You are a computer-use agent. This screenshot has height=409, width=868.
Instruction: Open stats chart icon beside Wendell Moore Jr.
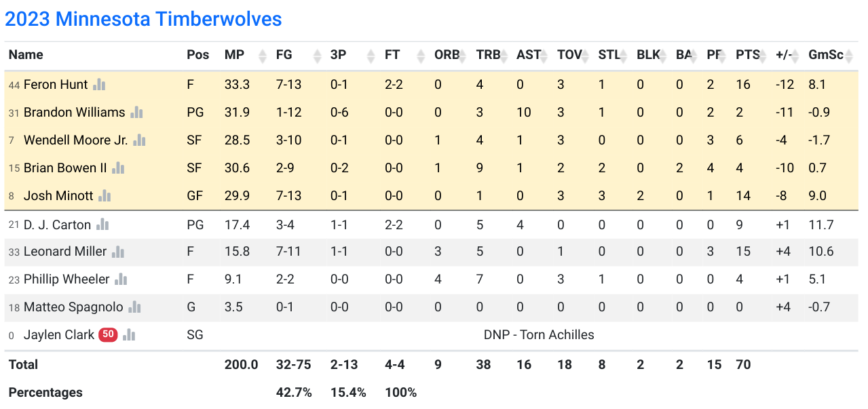tap(139, 140)
